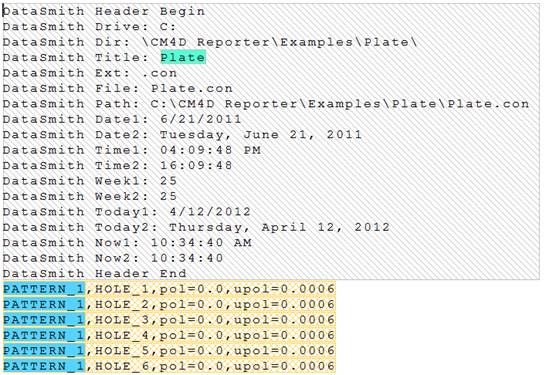This screenshot has width=546, height=375.
Task: Click the DataSmith Drive: C: line
Action: [90, 26]
